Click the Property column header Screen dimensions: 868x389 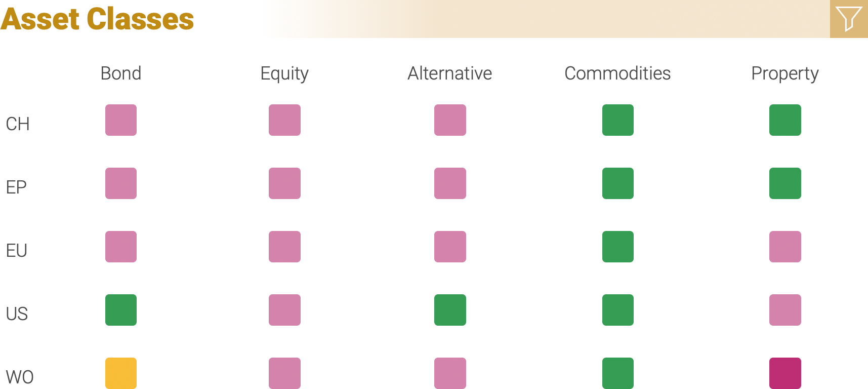[x=785, y=74]
